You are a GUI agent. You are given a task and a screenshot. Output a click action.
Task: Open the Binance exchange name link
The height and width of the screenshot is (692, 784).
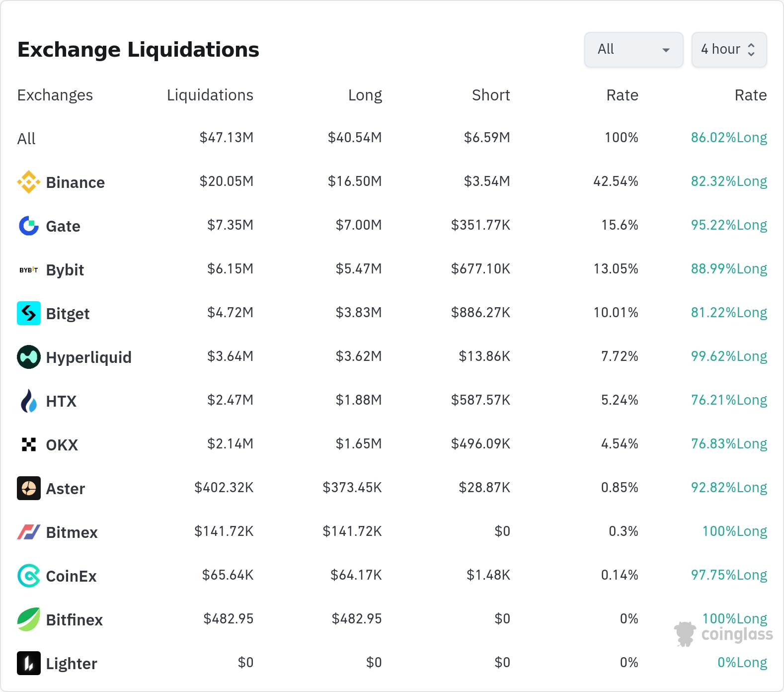tap(75, 182)
